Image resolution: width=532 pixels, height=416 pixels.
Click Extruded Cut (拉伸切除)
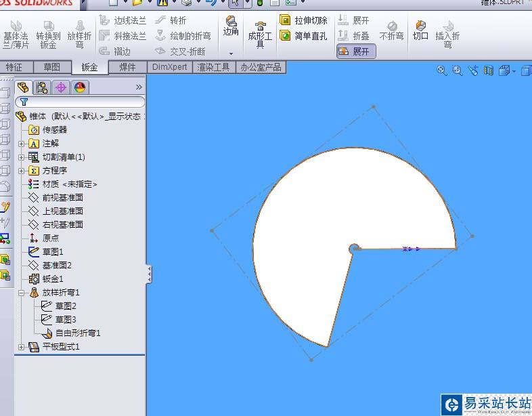[x=304, y=20]
